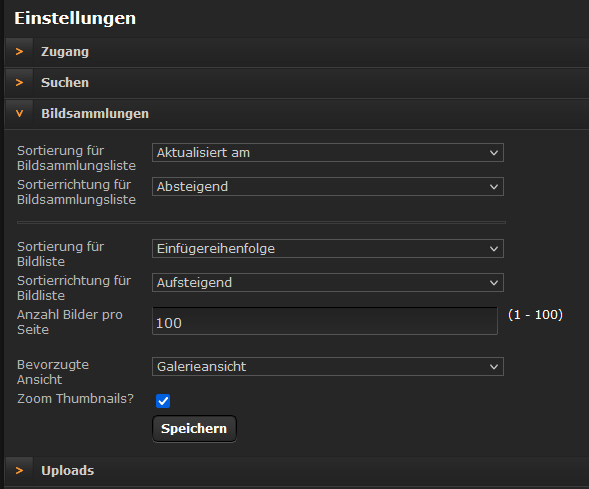This screenshot has width=589, height=489.
Task: Click the Bildsammlungen section header
Action: pos(297,114)
